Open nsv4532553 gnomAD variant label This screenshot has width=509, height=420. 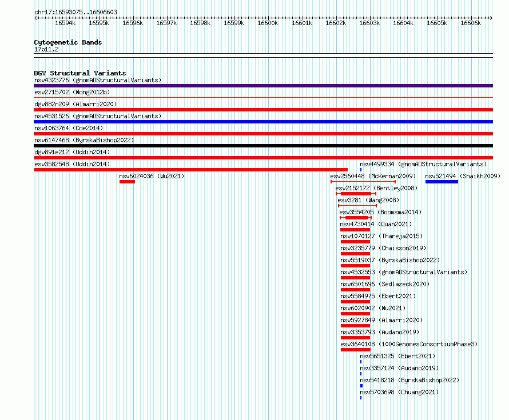404,272
